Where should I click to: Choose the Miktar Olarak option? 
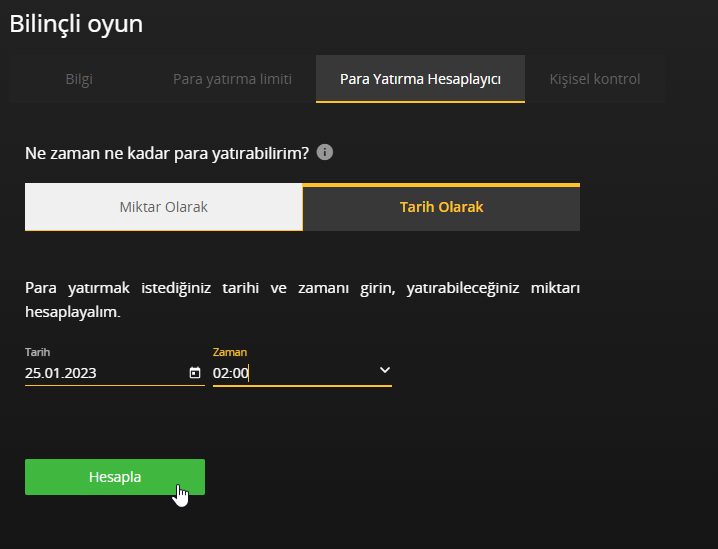[x=163, y=207]
